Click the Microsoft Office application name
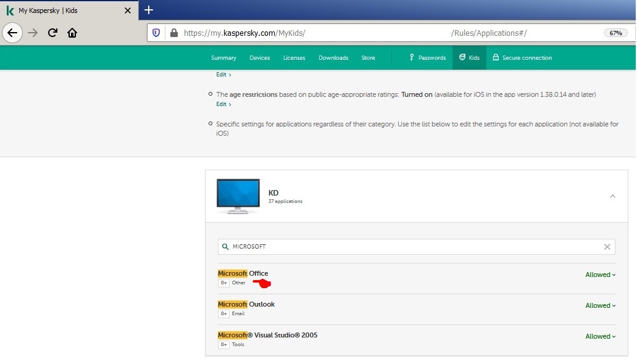The image size is (637, 364). point(243,273)
